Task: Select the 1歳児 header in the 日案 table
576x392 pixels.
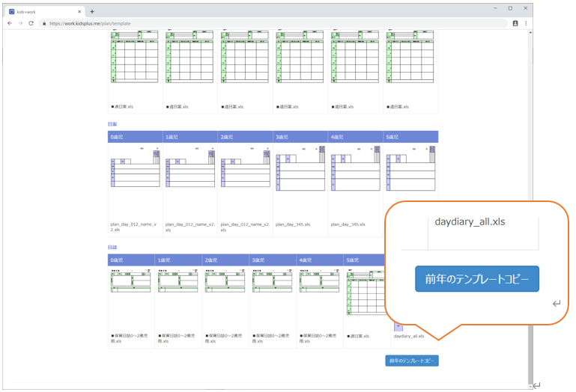Action: pos(190,137)
